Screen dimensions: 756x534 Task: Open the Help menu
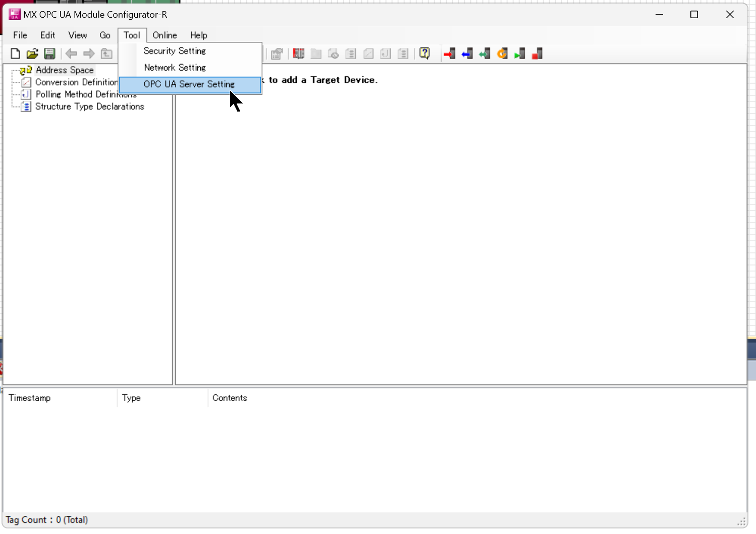tap(199, 35)
